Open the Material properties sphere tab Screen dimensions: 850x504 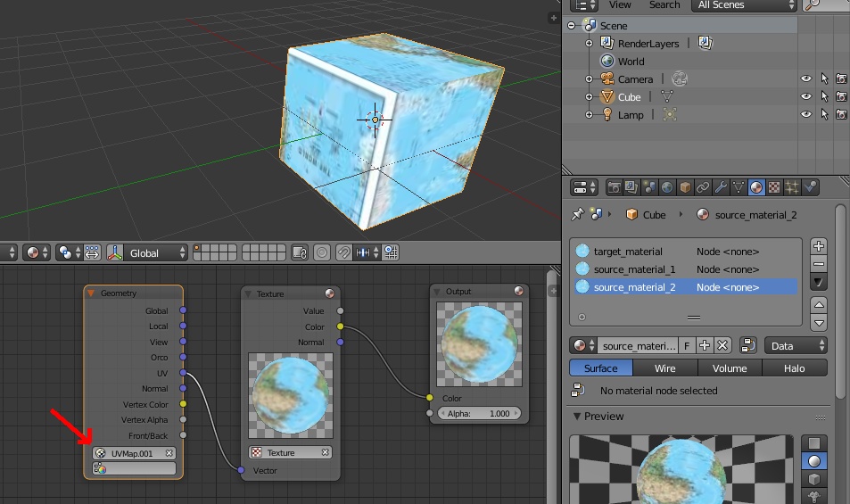[x=756, y=187]
